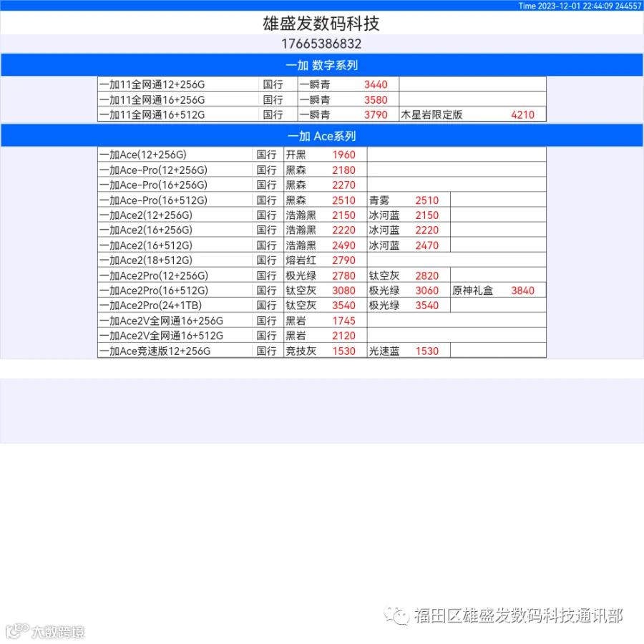Click "极光绿" in the Ace2Pro(24+1TB) row
This screenshot has height=644, width=644.
(384, 306)
